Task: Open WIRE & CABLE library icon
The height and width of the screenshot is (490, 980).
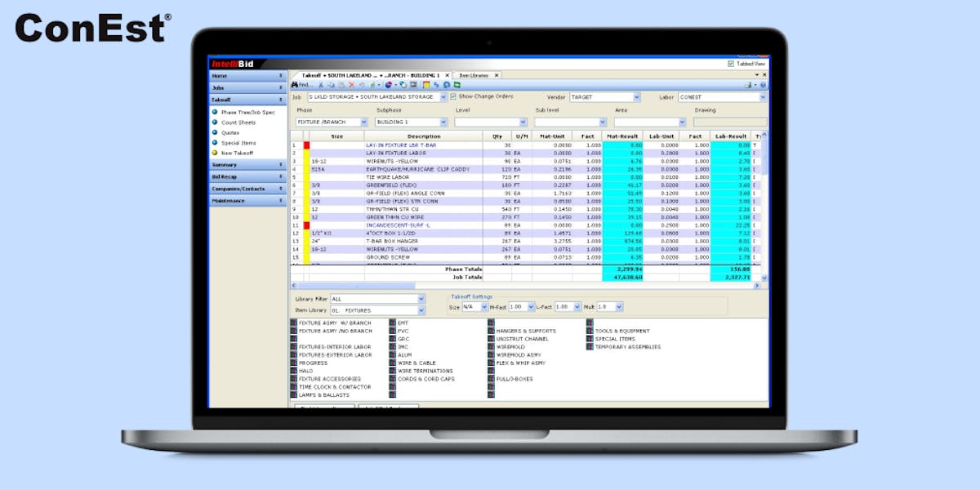Action: [x=393, y=363]
